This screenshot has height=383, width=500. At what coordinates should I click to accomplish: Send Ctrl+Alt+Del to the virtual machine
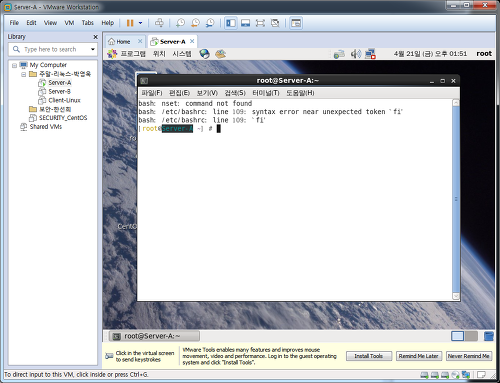[x=159, y=23]
